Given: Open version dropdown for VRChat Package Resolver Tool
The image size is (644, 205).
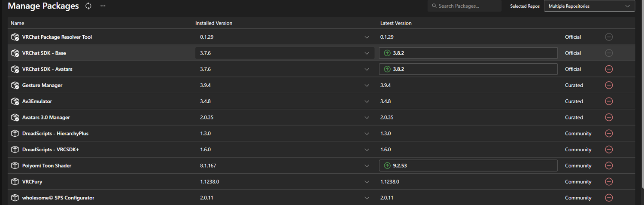Looking at the screenshot, I should pos(367,37).
